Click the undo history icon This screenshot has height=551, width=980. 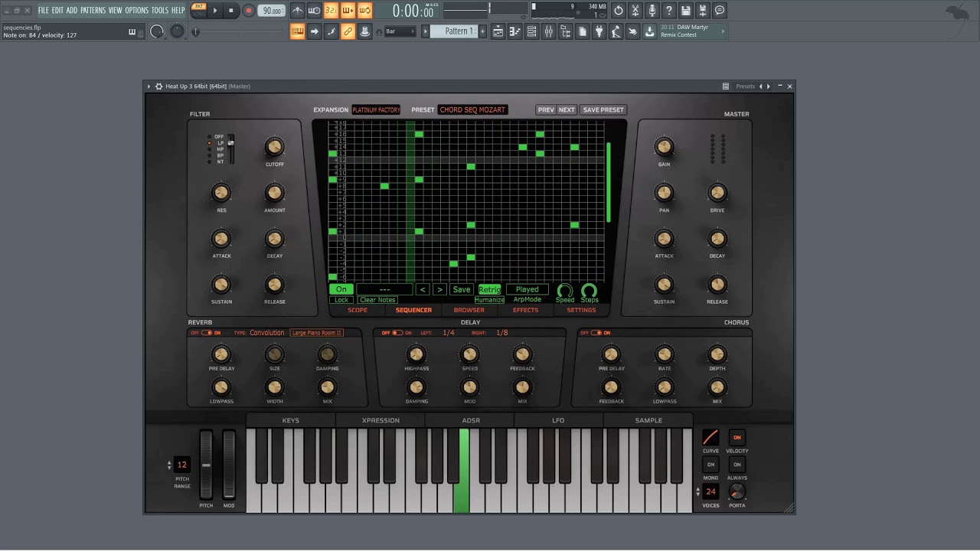point(619,11)
